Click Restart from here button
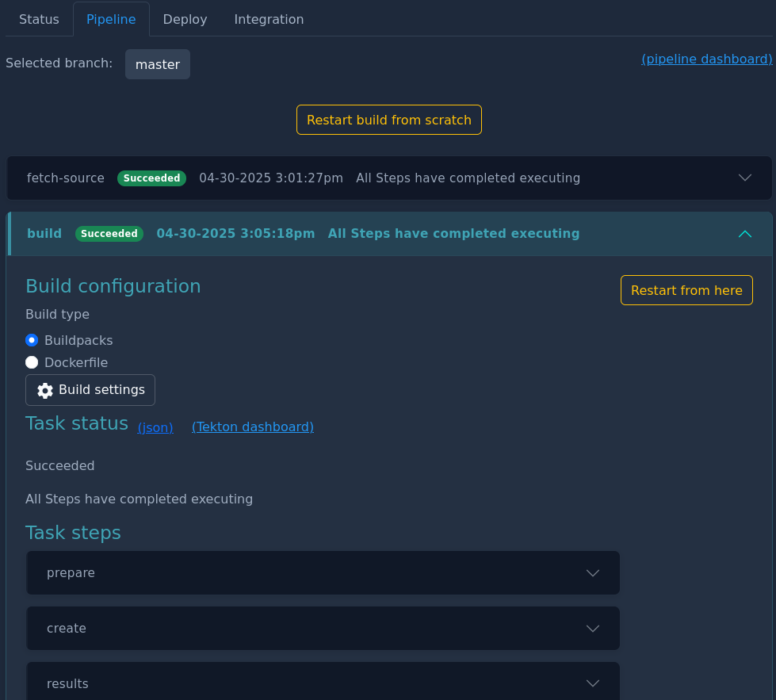Image resolution: width=776 pixels, height=700 pixels. click(x=686, y=290)
